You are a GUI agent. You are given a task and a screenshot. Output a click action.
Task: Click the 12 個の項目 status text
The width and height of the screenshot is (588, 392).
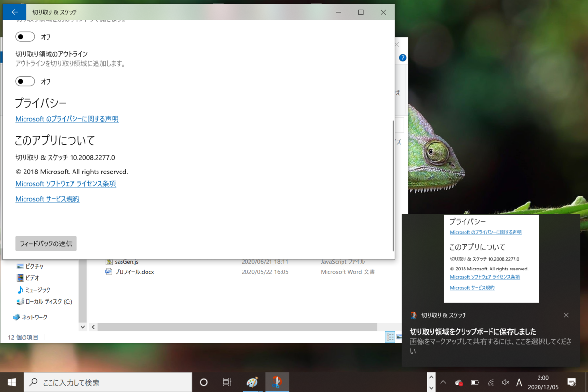[x=23, y=337]
